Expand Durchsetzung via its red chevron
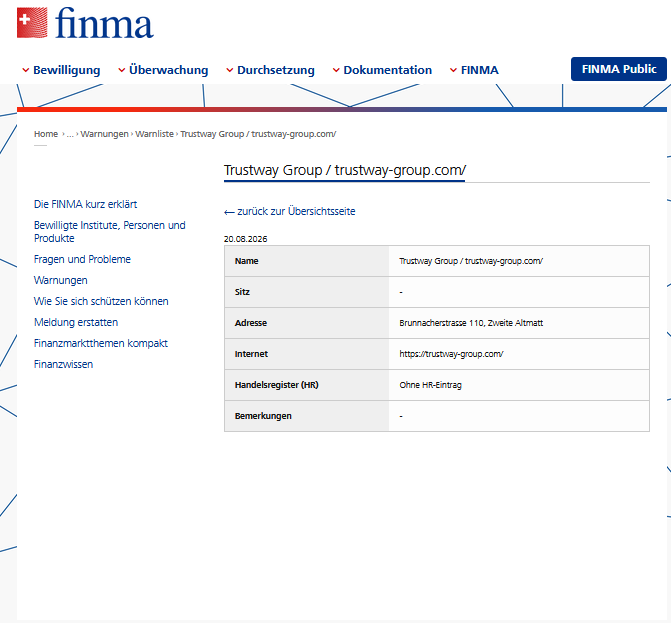The width and height of the screenshot is (671, 623). (x=230, y=70)
